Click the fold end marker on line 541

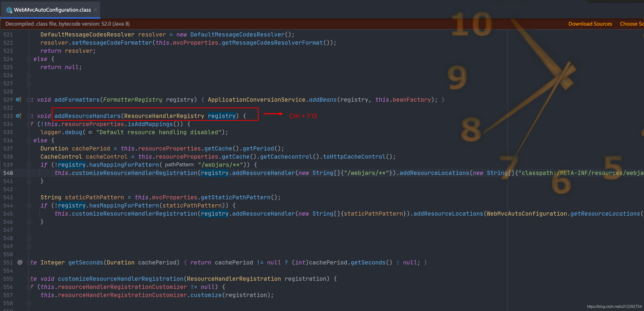pos(29,181)
